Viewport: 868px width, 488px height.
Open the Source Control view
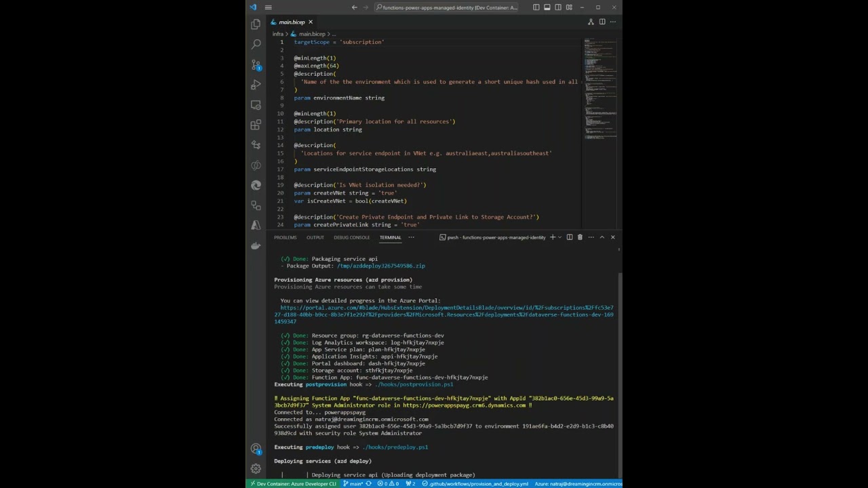coord(256,64)
